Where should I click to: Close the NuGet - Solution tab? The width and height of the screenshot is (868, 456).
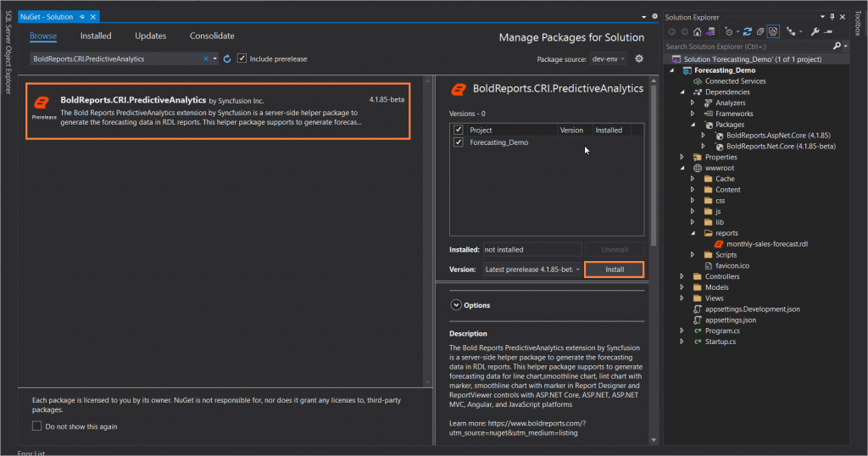pyautogui.click(x=93, y=17)
